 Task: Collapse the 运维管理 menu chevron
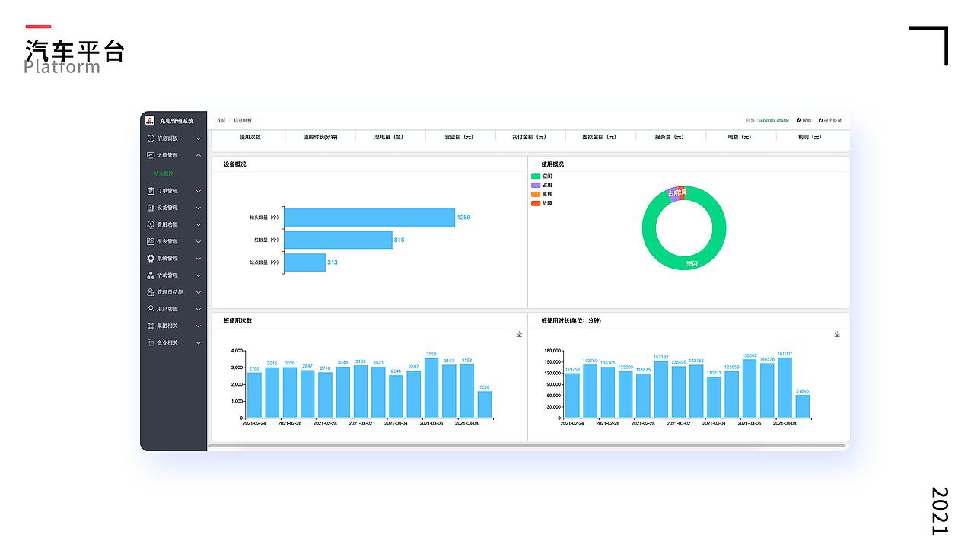pyautogui.click(x=199, y=155)
